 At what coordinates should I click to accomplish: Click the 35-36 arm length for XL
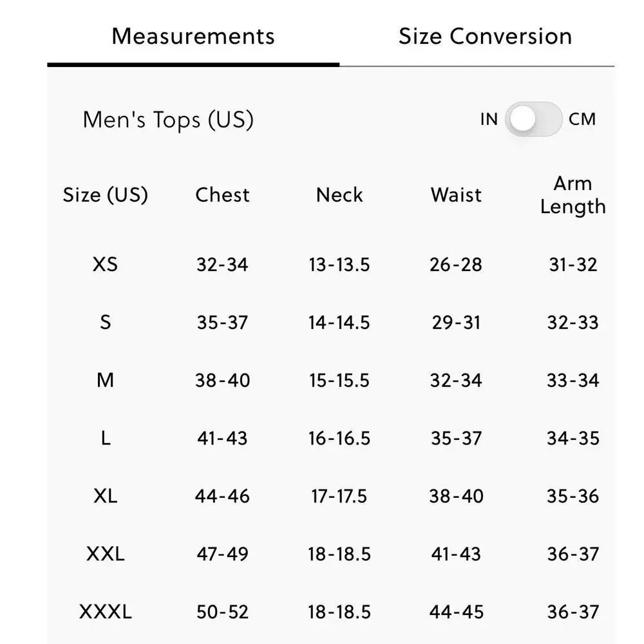pos(573,496)
